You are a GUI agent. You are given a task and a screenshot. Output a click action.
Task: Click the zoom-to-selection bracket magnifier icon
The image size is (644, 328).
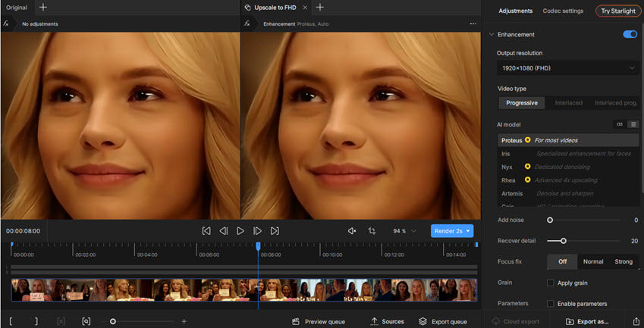point(86,321)
